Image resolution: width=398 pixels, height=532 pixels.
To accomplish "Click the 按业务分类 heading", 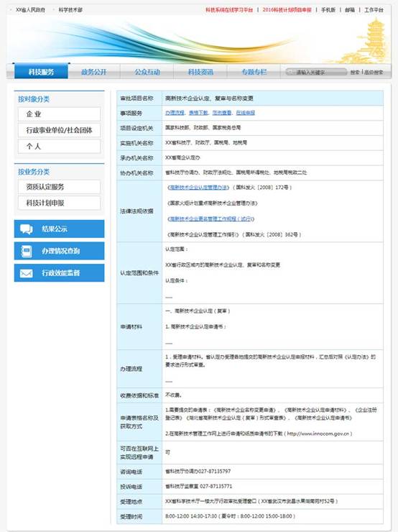I will tap(34, 172).
